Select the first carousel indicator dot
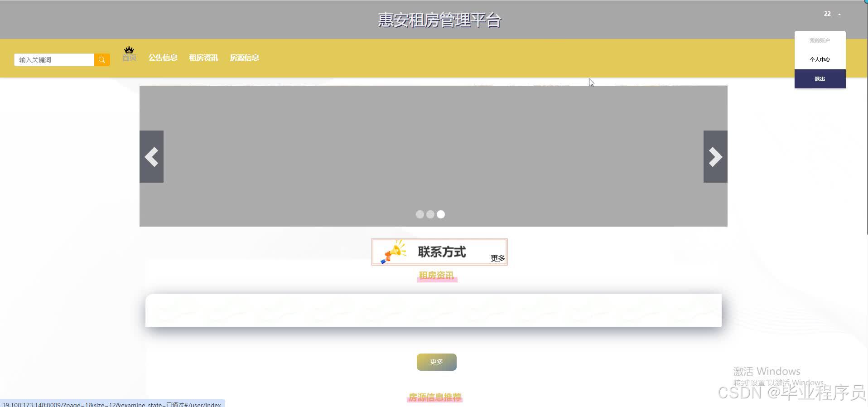868x407 pixels. pos(420,214)
